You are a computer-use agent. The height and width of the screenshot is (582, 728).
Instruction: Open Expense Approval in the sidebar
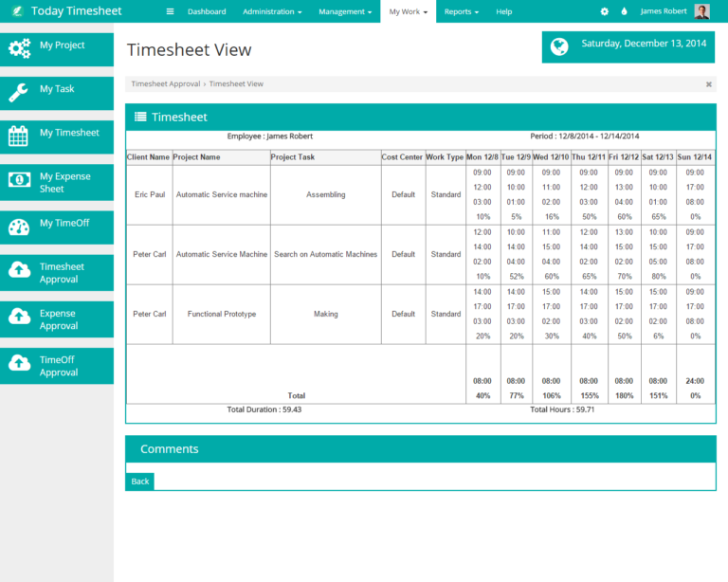click(57, 319)
